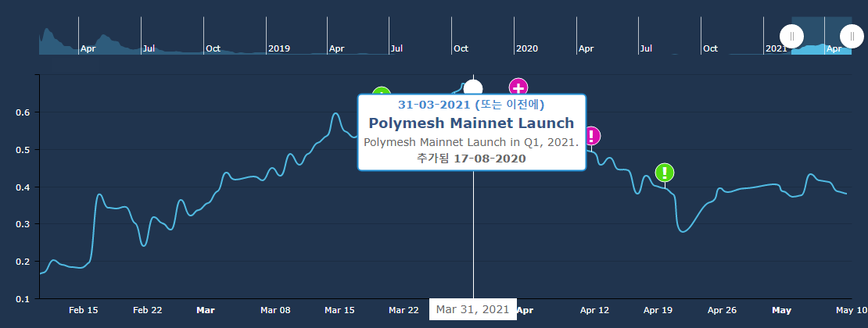Image resolution: width=868 pixels, height=328 pixels.
Task: Click the May 10 x-axis label
Action: coord(852,310)
